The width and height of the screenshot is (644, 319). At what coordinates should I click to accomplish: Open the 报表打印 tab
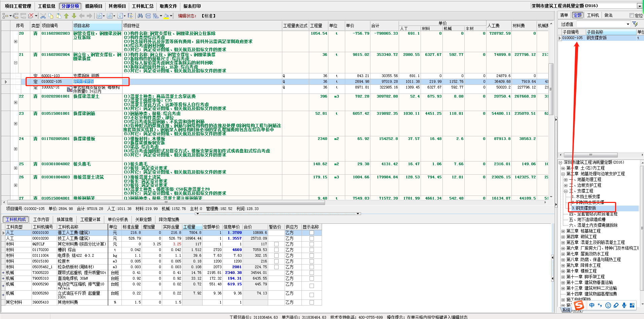pos(192,6)
